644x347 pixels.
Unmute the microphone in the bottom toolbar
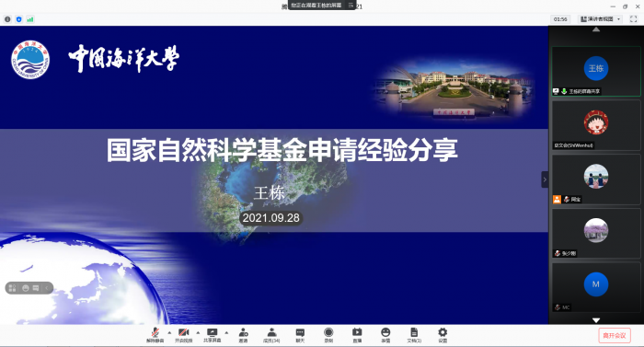(155, 335)
